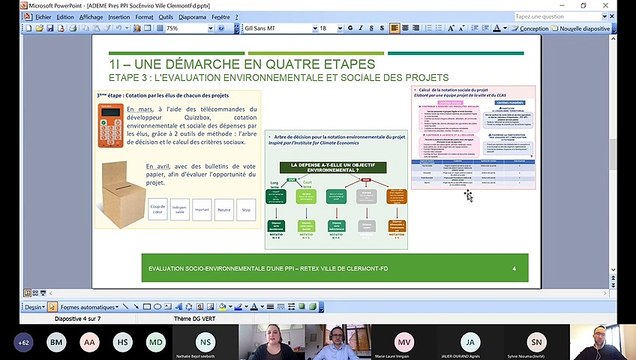This screenshot has height=360, width=636.
Task: Insert a text box from drawing toolbar
Action: pos(168,307)
